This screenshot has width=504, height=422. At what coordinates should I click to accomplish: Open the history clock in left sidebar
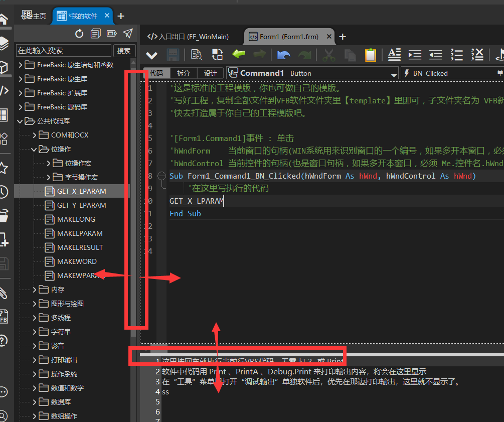[x=4, y=192]
